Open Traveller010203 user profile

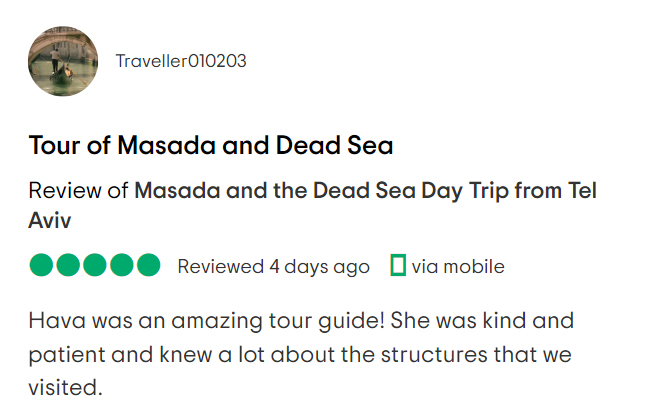181,61
